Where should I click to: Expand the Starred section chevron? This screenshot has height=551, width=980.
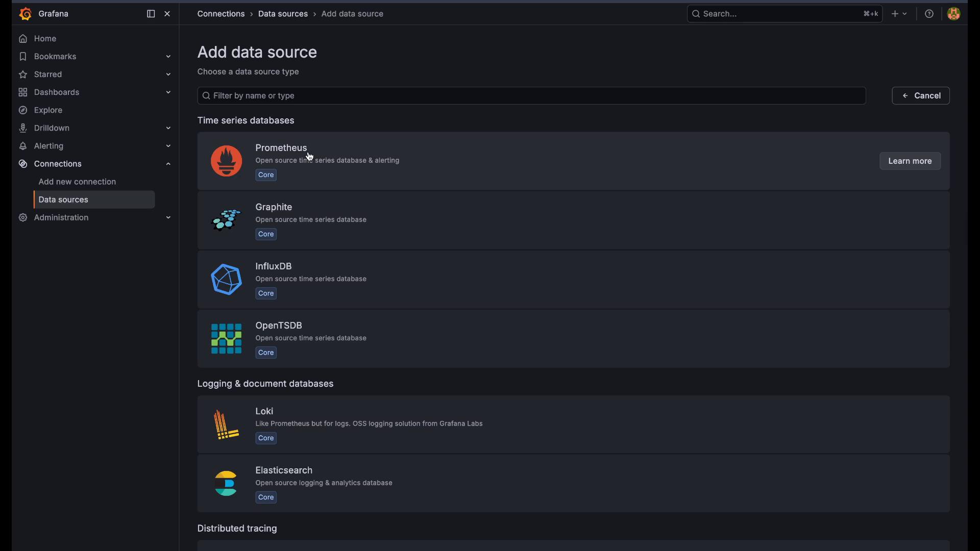click(168, 74)
